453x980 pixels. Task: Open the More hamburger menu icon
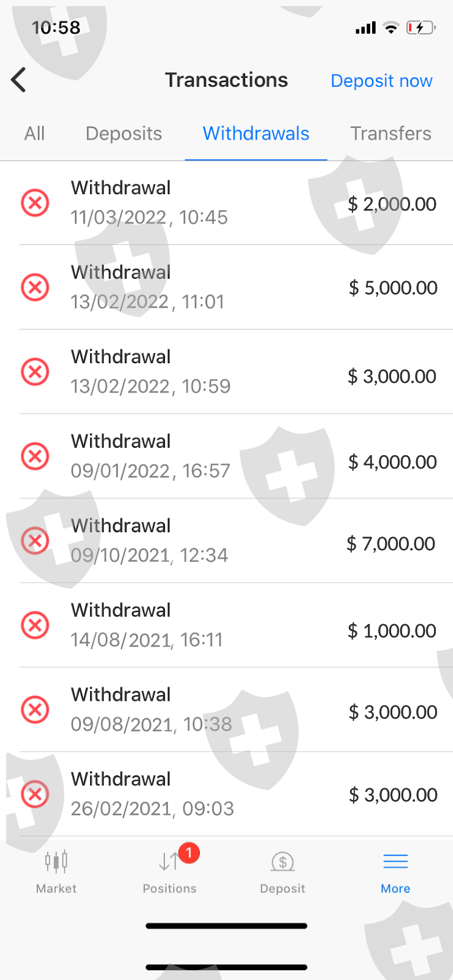pos(395,862)
